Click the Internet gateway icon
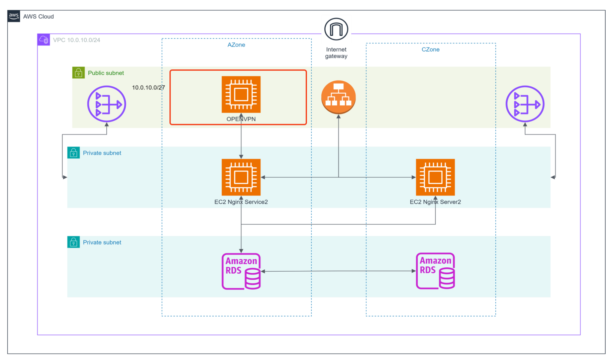614x364 pixels. pos(336,29)
